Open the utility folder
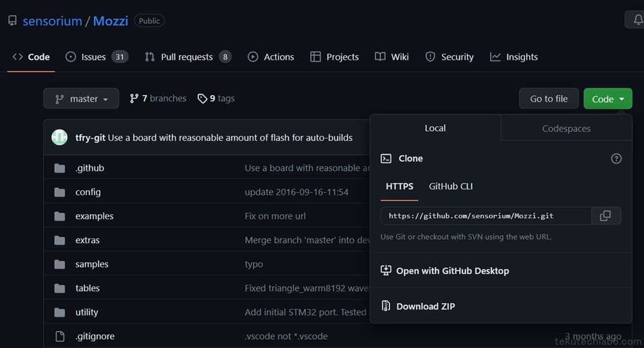 click(x=87, y=312)
